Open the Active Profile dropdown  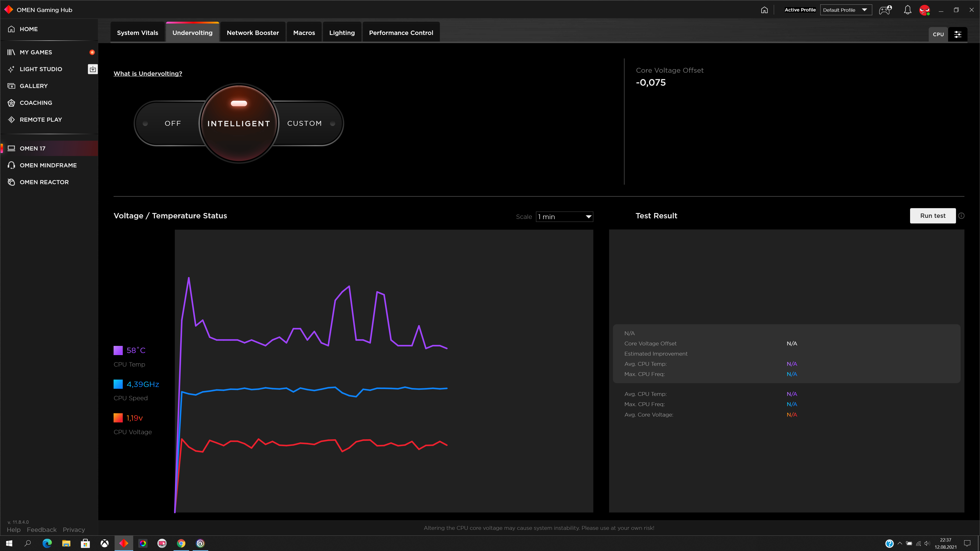[846, 10]
